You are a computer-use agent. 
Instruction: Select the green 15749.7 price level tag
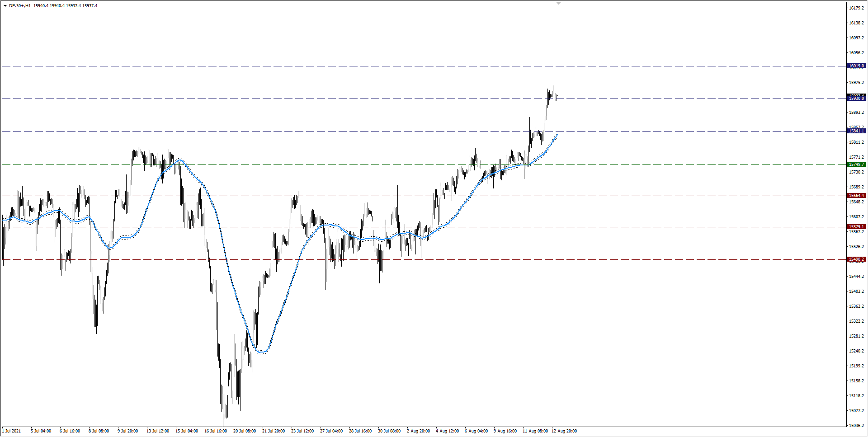pyautogui.click(x=856, y=164)
